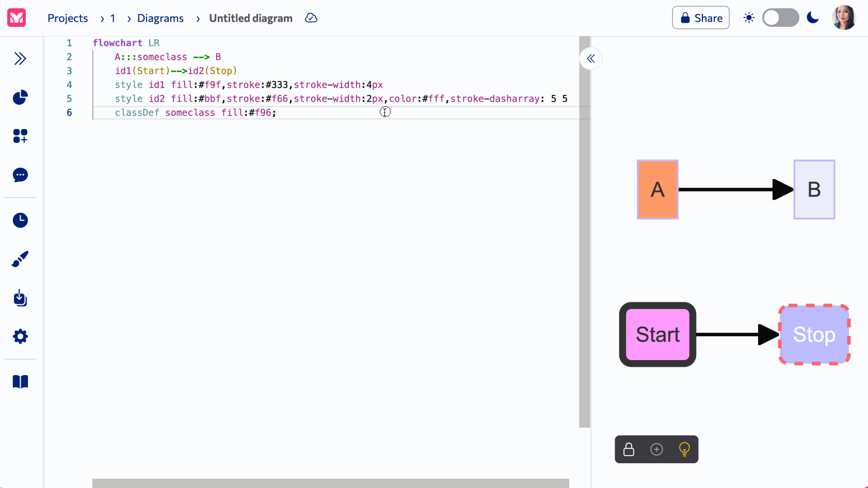Open the sample diagrams panel
The height and width of the screenshot is (488, 868).
[x=20, y=97]
